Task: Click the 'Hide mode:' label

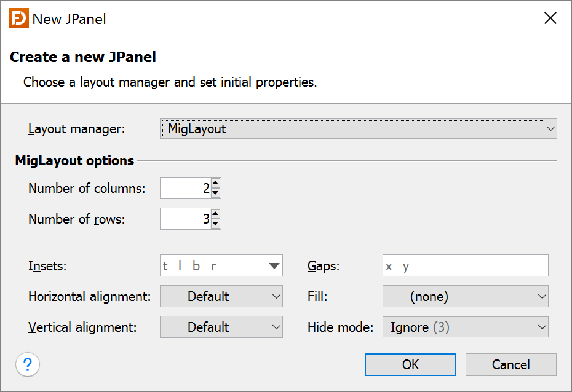Action: (340, 327)
